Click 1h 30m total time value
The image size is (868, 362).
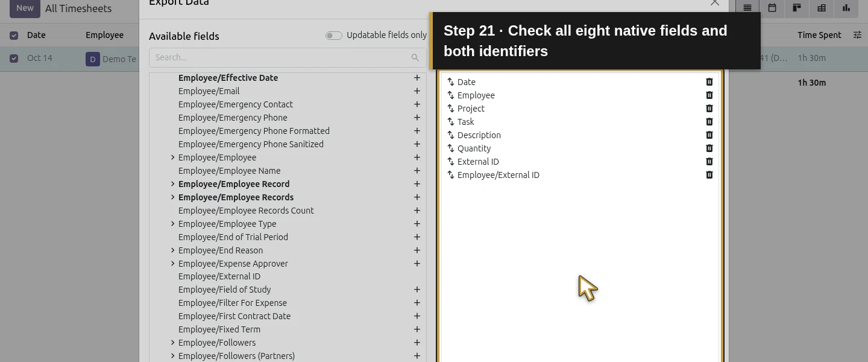coord(812,83)
